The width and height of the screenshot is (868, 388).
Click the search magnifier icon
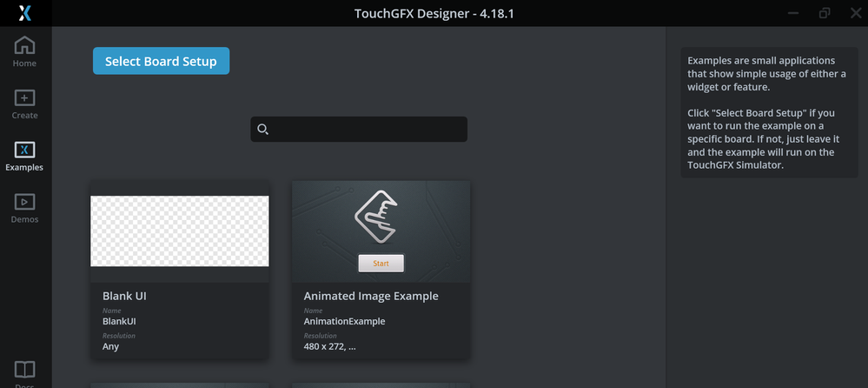[263, 129]
